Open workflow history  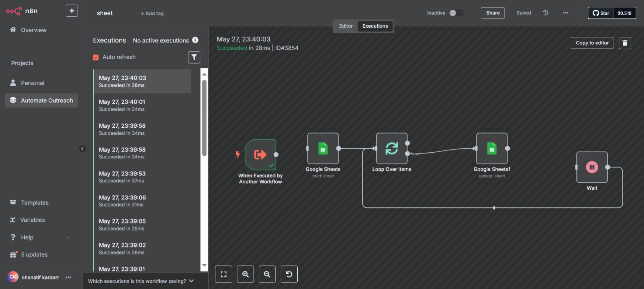pyautogui.click(x=545, y=13)
